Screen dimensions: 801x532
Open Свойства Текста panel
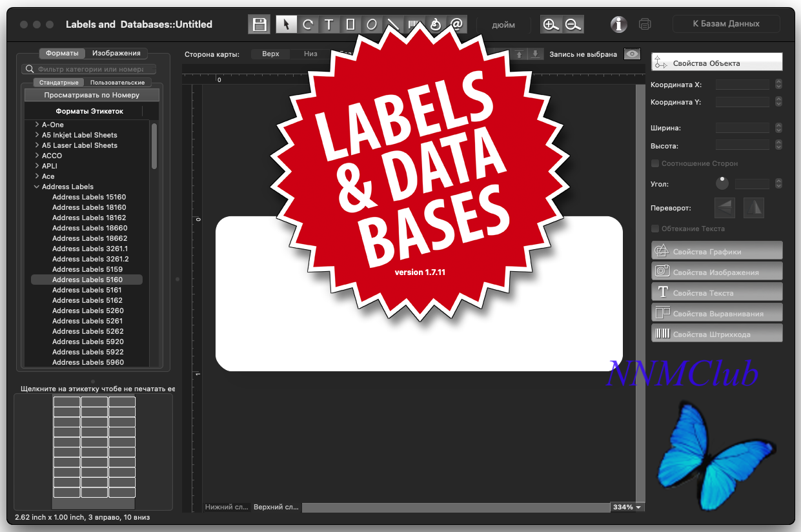[x=717, y=292]
